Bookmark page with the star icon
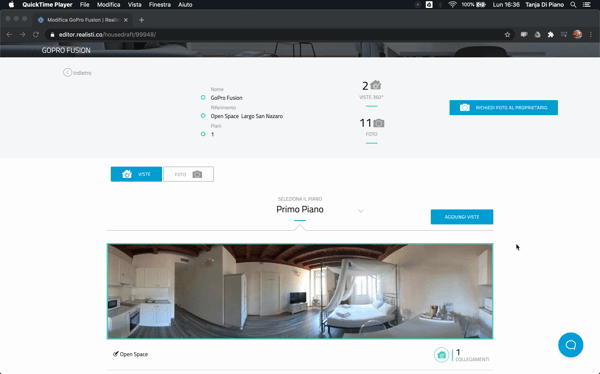 pyautogui.click(x=507, y=34)
